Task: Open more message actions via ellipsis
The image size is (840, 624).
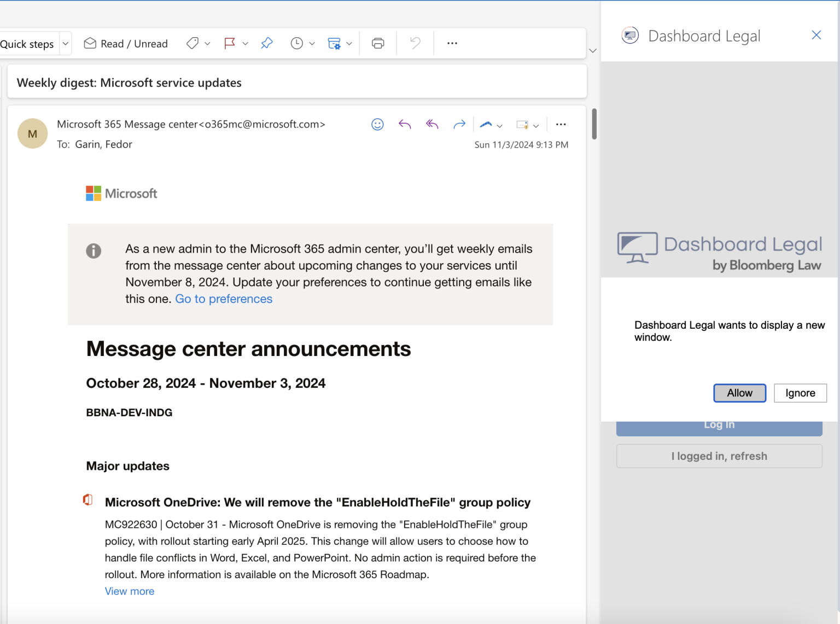Action: pos(561,124)
